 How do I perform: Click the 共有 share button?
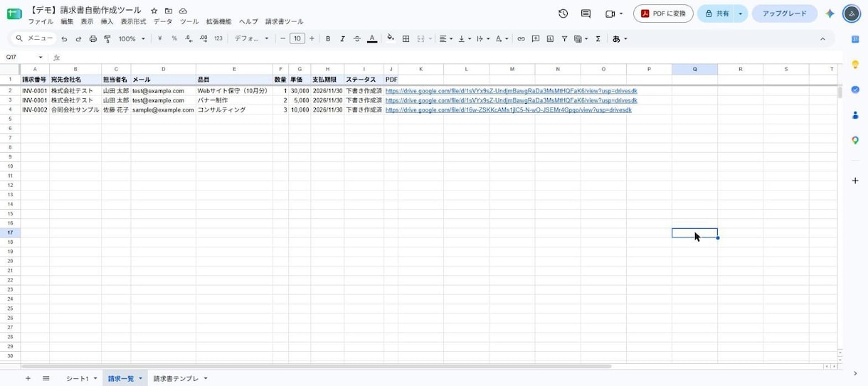tap(716, 14)
